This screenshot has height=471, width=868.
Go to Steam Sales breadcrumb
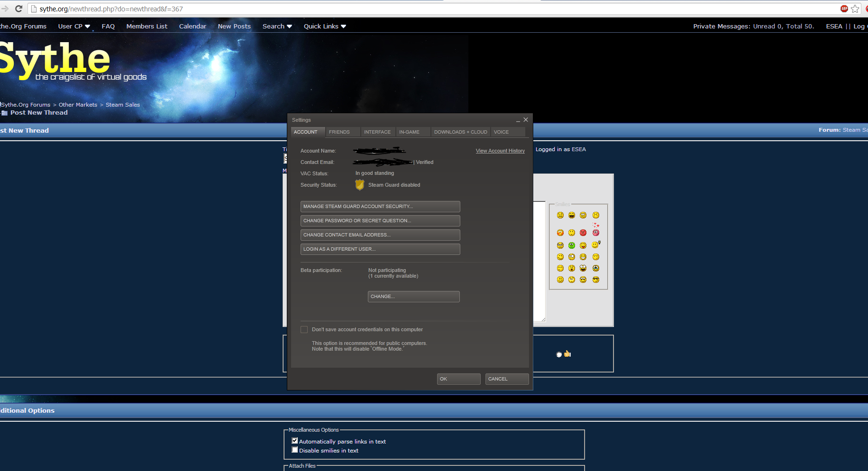[123, 105]
